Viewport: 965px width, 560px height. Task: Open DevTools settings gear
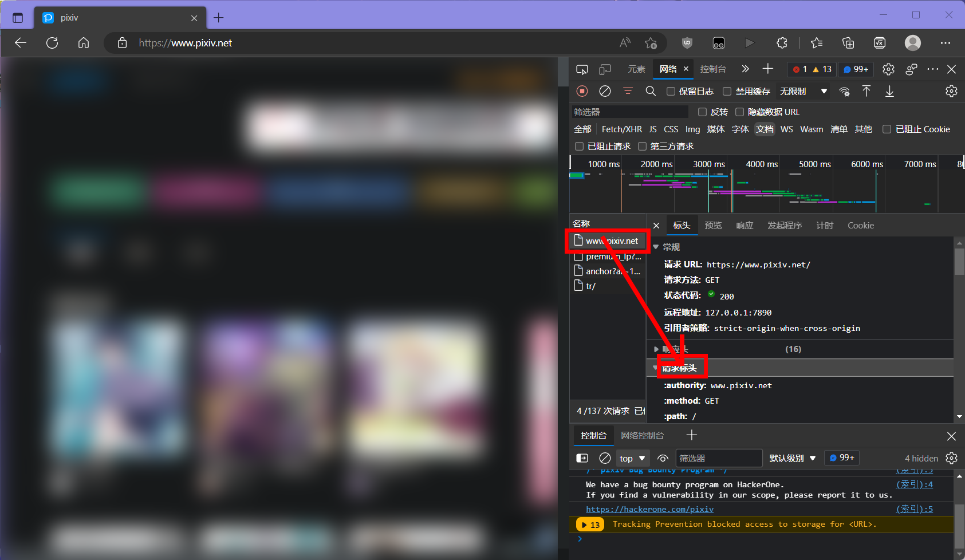888,69
